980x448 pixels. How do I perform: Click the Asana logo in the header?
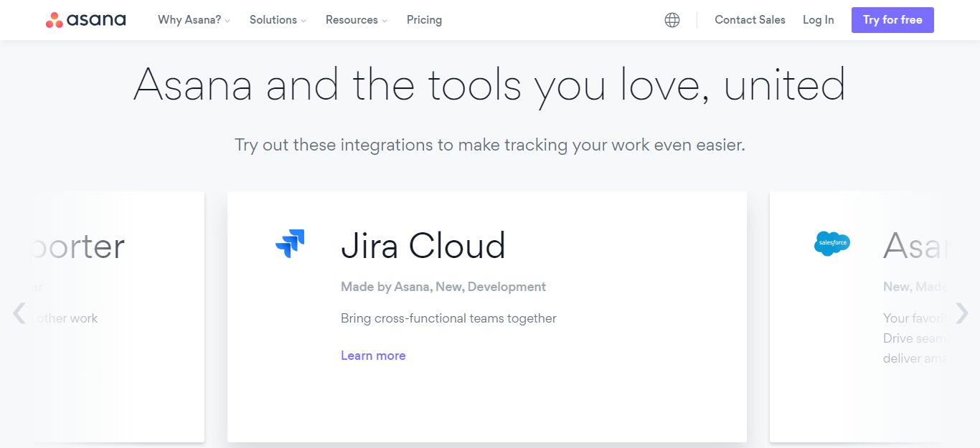(x=85, y=20)
